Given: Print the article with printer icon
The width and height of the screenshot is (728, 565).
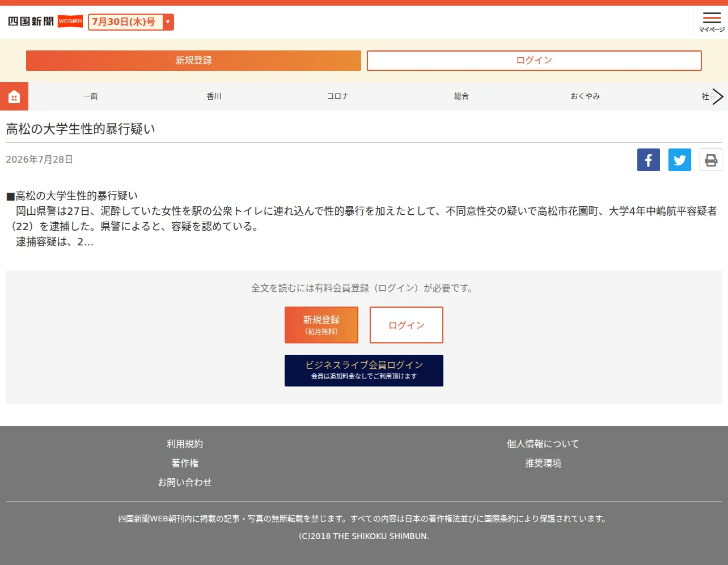Looking at the screenshot, I should pos(711,160).
